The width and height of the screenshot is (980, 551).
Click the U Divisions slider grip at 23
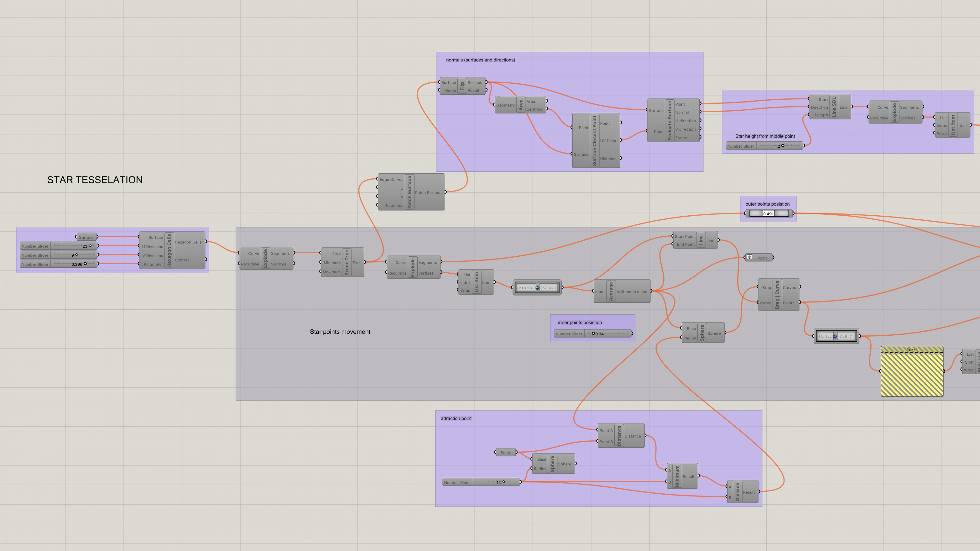pos(90,246)
